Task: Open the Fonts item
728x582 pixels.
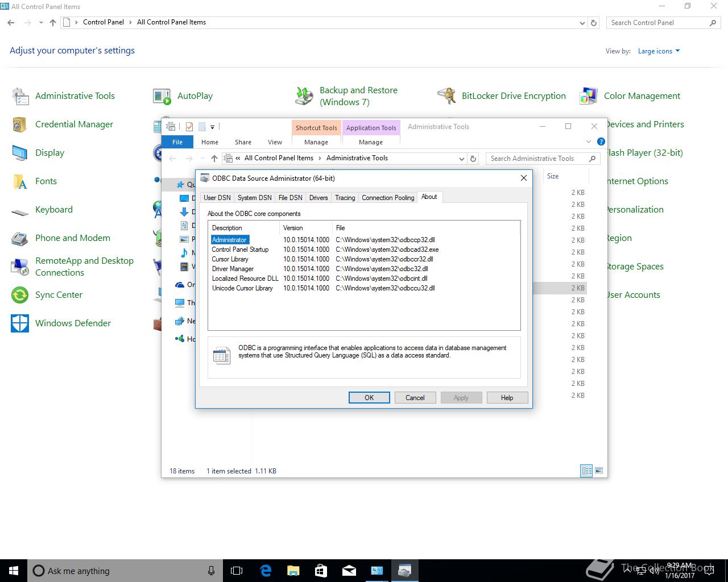Action: point(45,181)
